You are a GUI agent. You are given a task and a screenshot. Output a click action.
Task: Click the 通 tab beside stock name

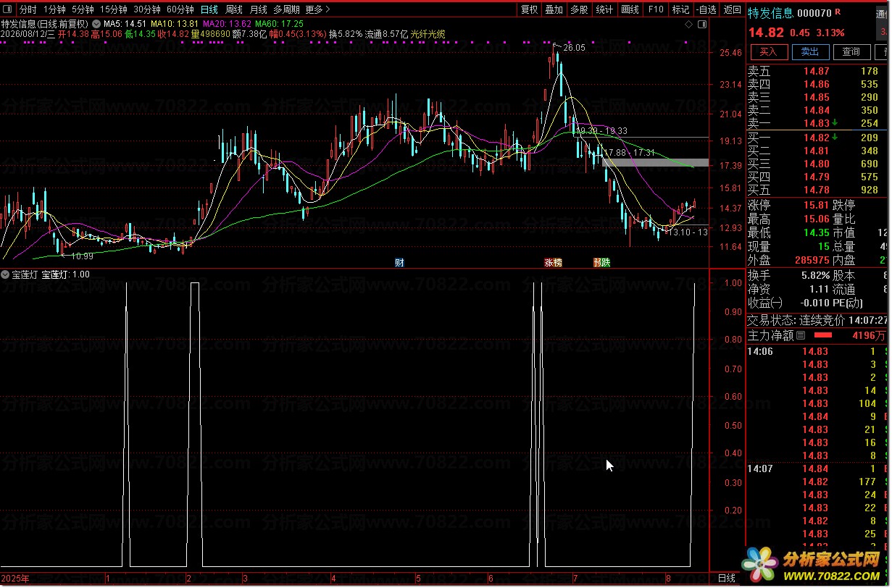(x=881, y=12)
